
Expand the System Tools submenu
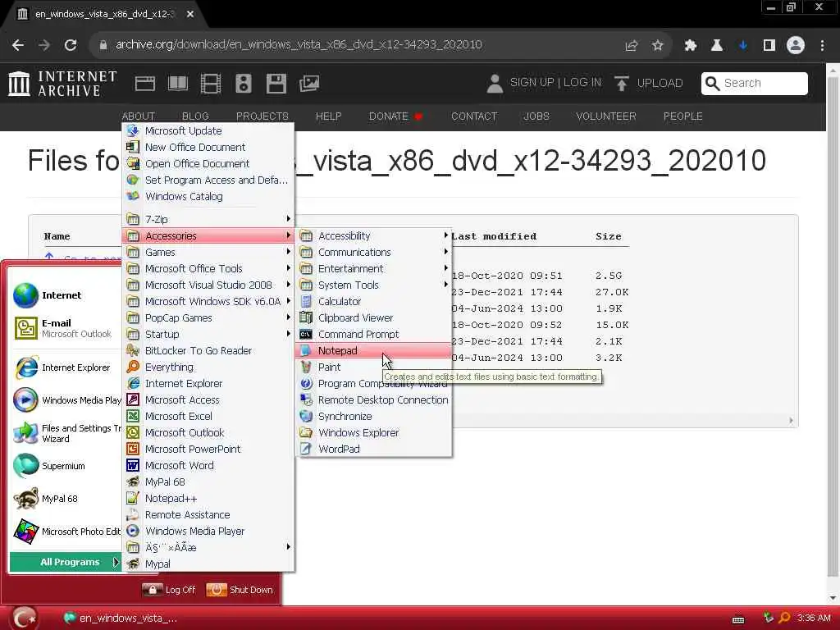click(x=373, y=285)
